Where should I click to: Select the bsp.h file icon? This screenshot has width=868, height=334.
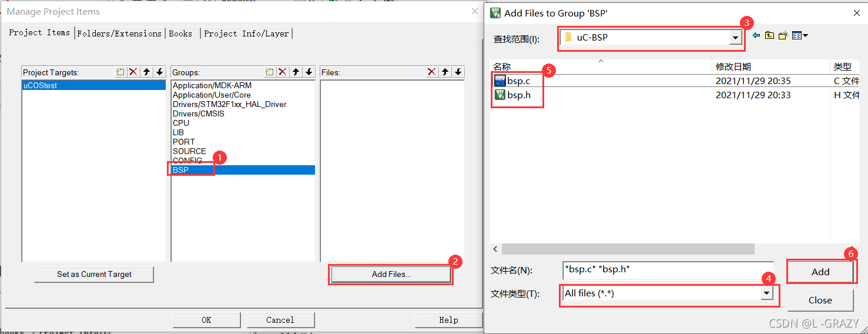click(x=500, y=95)
